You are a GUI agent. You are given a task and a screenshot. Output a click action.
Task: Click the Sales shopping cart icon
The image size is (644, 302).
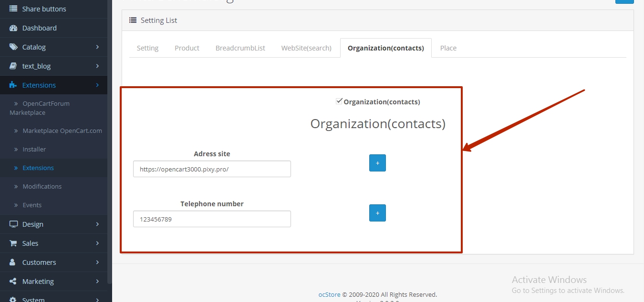(x=13, y=243)
